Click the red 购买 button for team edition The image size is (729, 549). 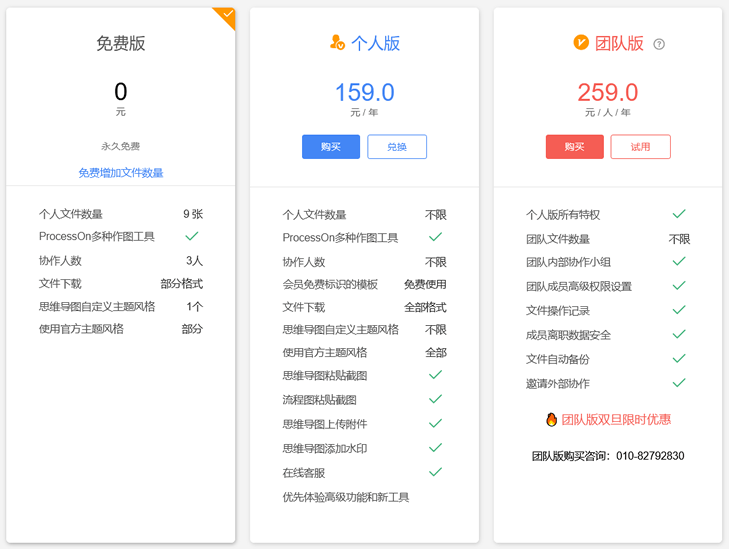(x=575, y=147)
